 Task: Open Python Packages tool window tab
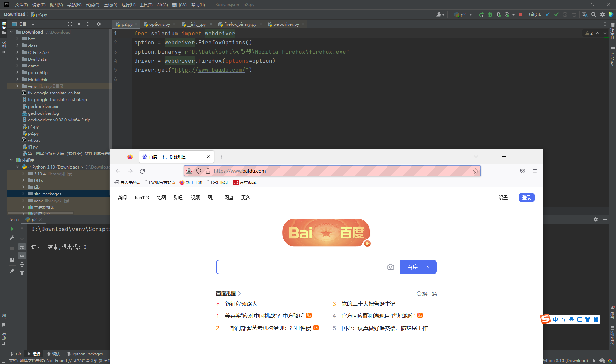pos(85,354)
